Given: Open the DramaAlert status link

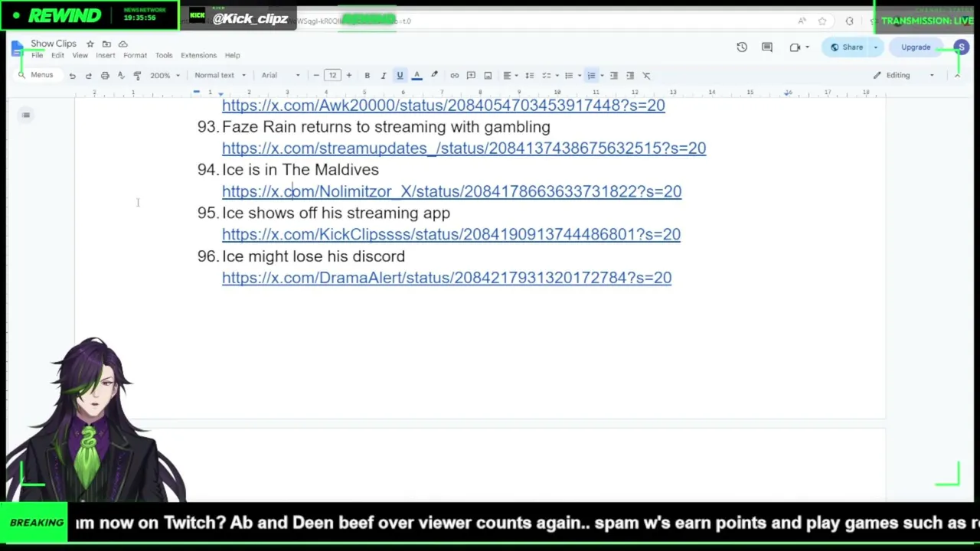Looking at the screenshot, I should click(x=446, y=278).
